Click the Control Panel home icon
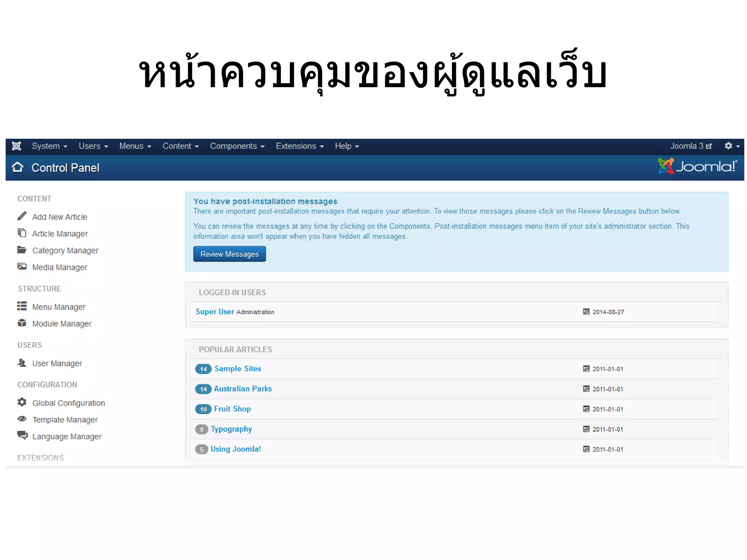This screenshot has height=560, width=747. [x=18, y=167]
